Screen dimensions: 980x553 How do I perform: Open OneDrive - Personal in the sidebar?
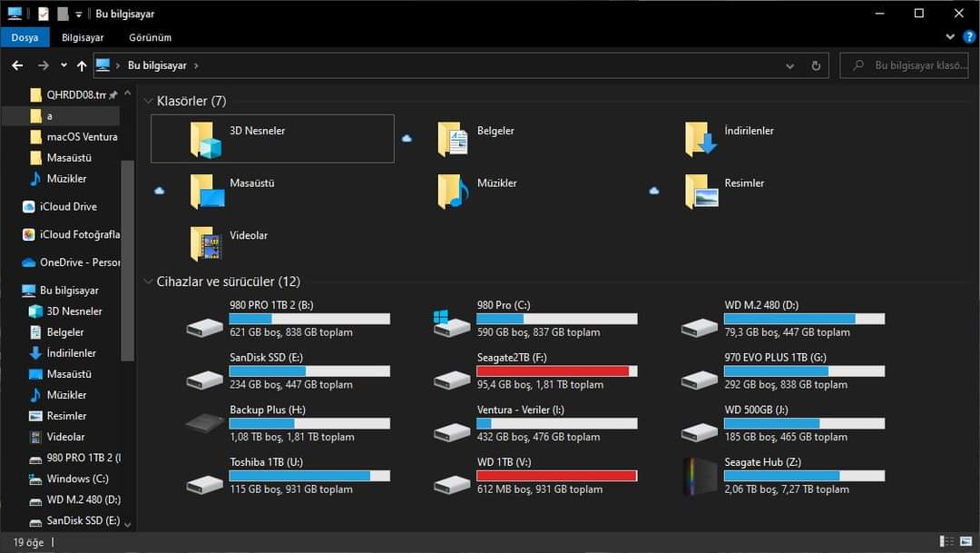(71, 262)
